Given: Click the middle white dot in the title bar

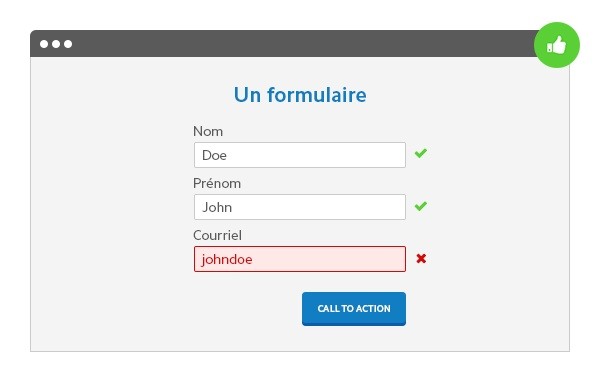Looking at the screenshot, I should click(x=56, y=44).
